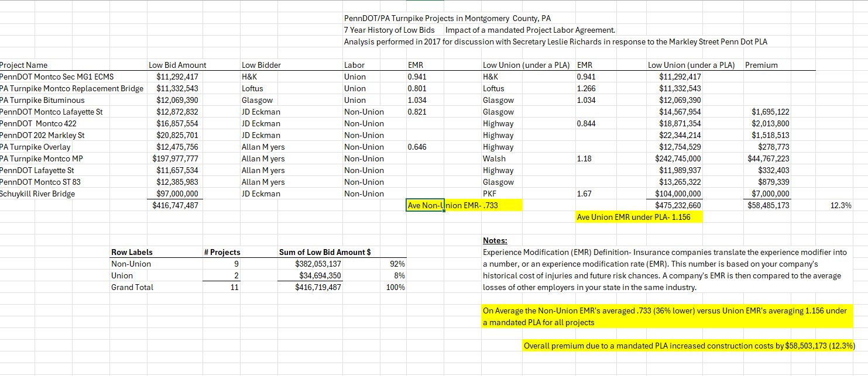Click the "Grand Total" row label
868x376 pixels.
(132, 287)
